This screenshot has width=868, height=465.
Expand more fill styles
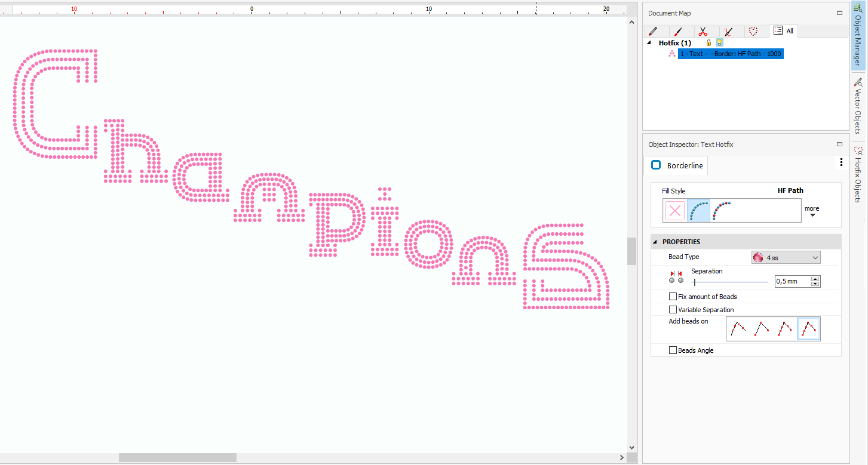click(x=812, y=211)
